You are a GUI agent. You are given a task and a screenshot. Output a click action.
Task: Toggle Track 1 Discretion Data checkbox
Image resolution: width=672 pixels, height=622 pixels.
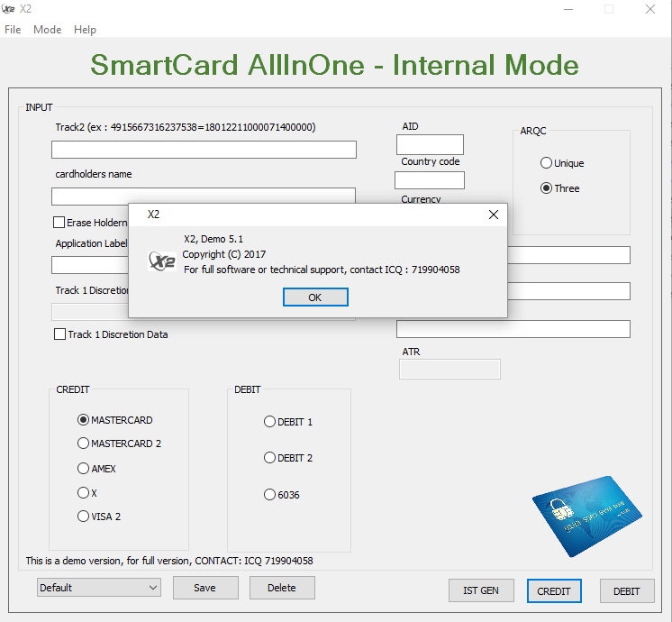click(x=60, y=334)
